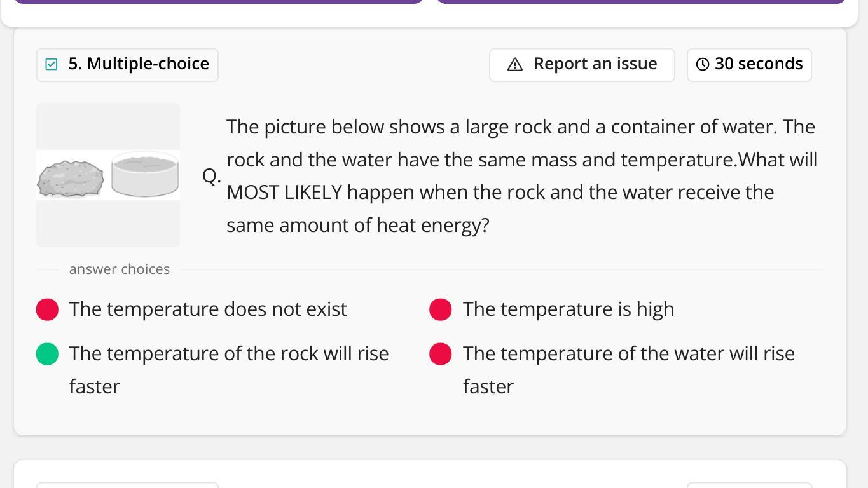Viewport: 868px width, 488px height.
Task: Click the green dot for rock answer
Action: pyautogui.click(x=48, y=354)
